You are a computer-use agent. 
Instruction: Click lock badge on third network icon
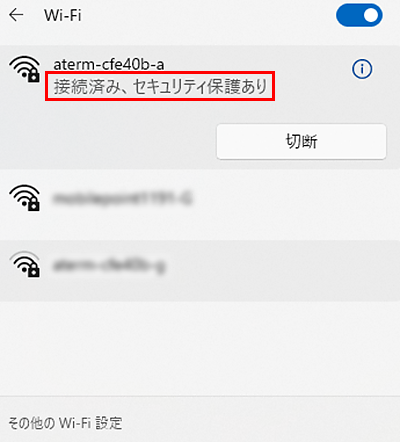click(x=33, y=271)
